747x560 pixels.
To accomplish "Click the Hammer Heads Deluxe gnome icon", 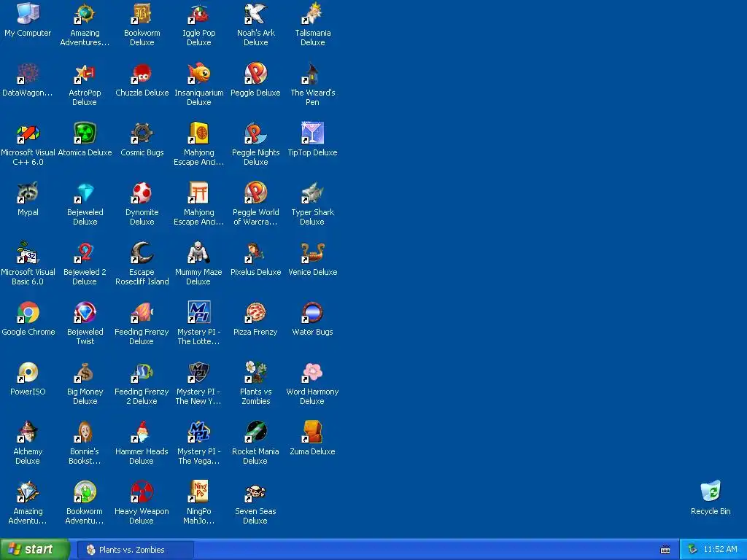I will [x=142, y=432].
